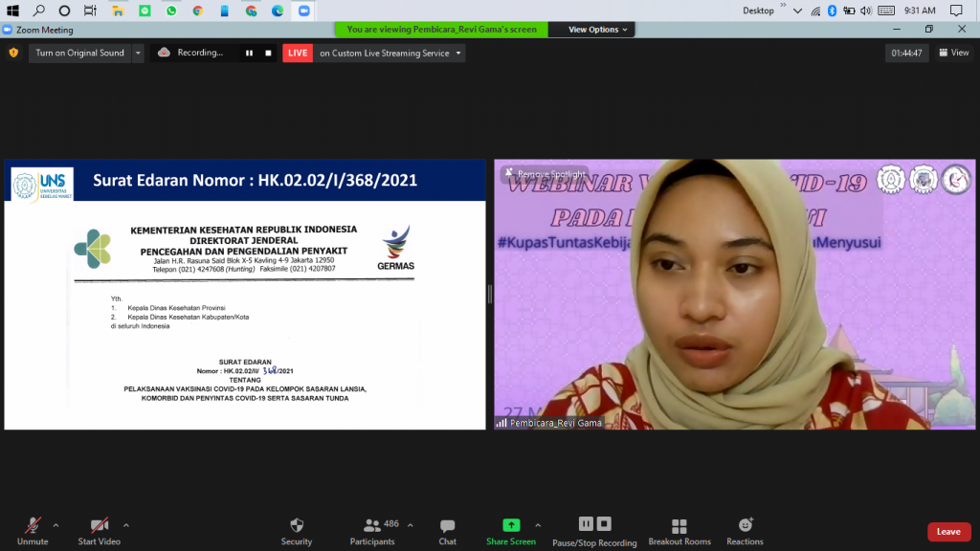
Task: Click the Pembicara_Revi Gama name label
Action: pos(556,423)
